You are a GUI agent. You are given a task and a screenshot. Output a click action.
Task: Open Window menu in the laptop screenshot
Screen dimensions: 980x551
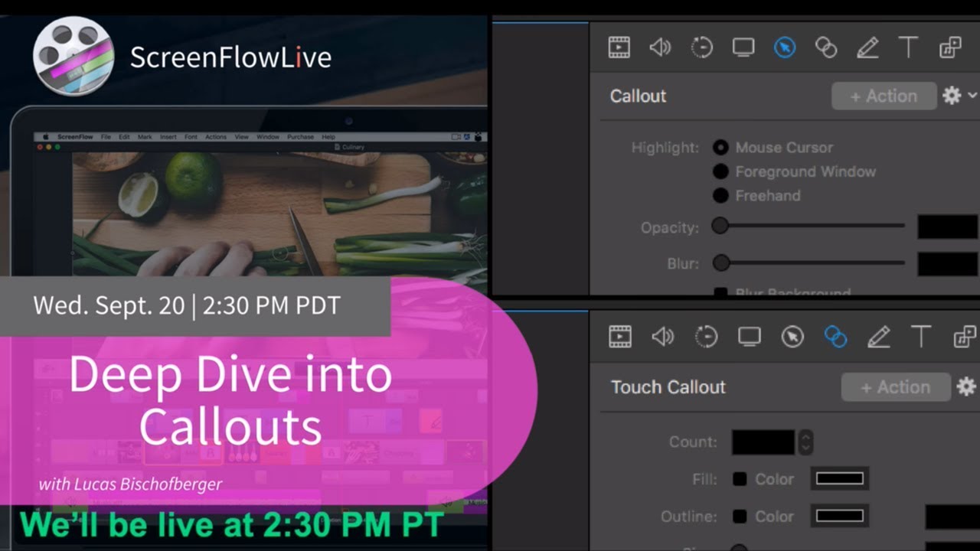(x=268, y=137)
